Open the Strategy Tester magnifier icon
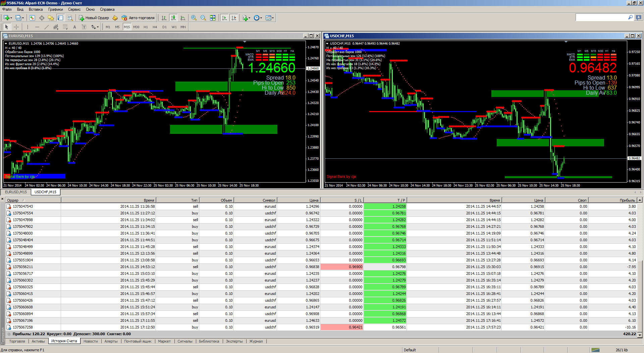This screenshot has height=353, width=644. 70,18
